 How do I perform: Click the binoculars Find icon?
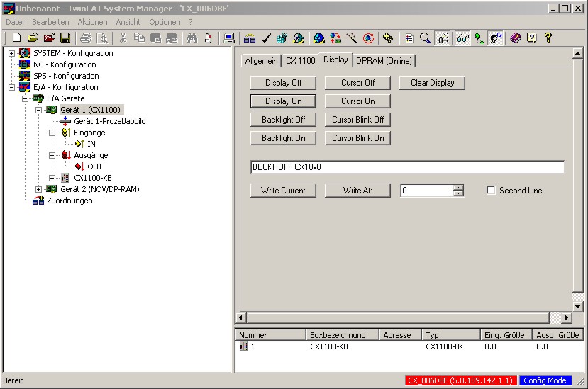coord(192,38)
